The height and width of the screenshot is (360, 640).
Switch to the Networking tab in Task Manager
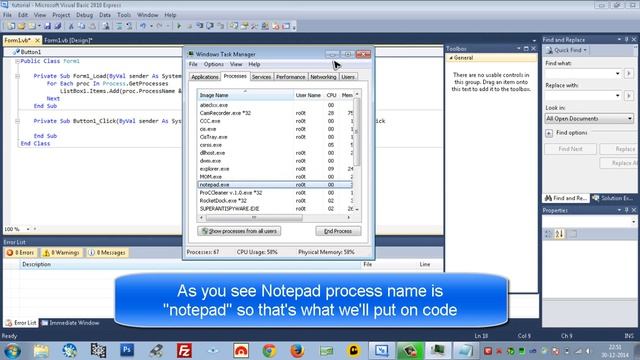[323, 77]
